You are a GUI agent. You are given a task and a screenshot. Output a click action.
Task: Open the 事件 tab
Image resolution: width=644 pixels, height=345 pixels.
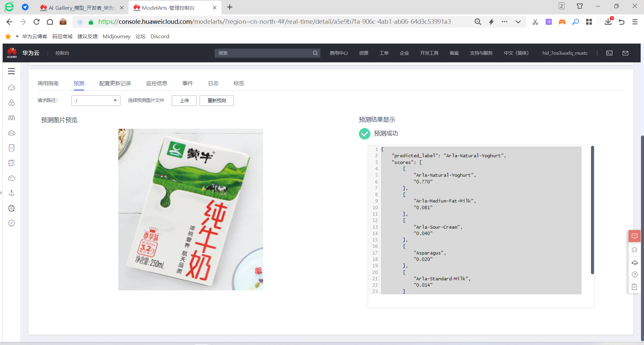point(188,83)
